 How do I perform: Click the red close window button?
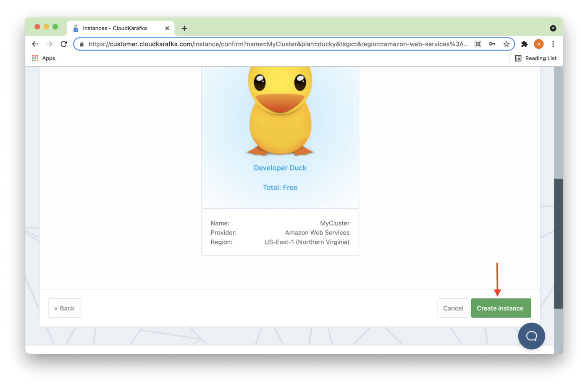tap(37, 27)
